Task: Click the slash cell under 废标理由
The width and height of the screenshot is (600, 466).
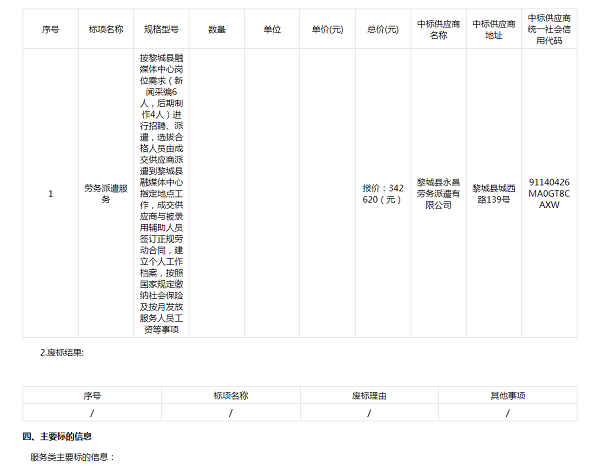Action: pyautogui.click(x=368, y=412)
